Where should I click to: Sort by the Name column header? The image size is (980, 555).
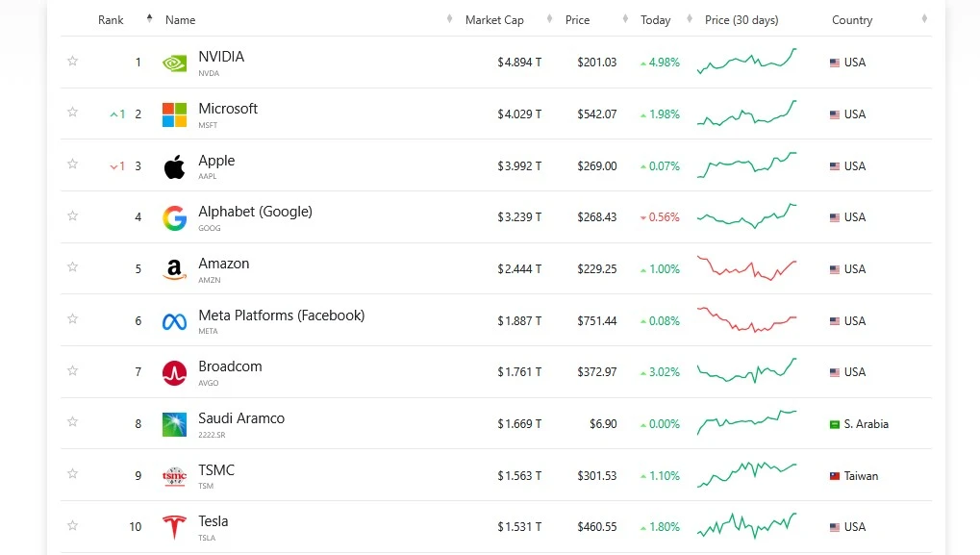click(x=180, y=20)
